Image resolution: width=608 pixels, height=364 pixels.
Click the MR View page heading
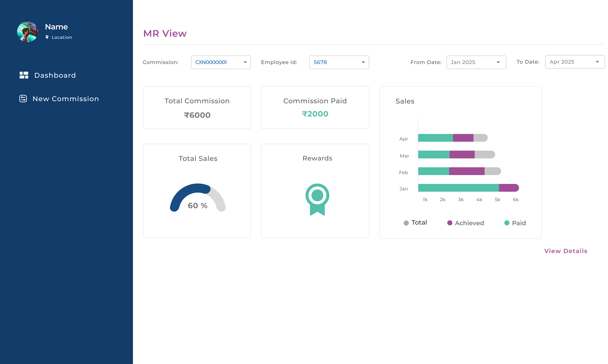pos(165,34)
